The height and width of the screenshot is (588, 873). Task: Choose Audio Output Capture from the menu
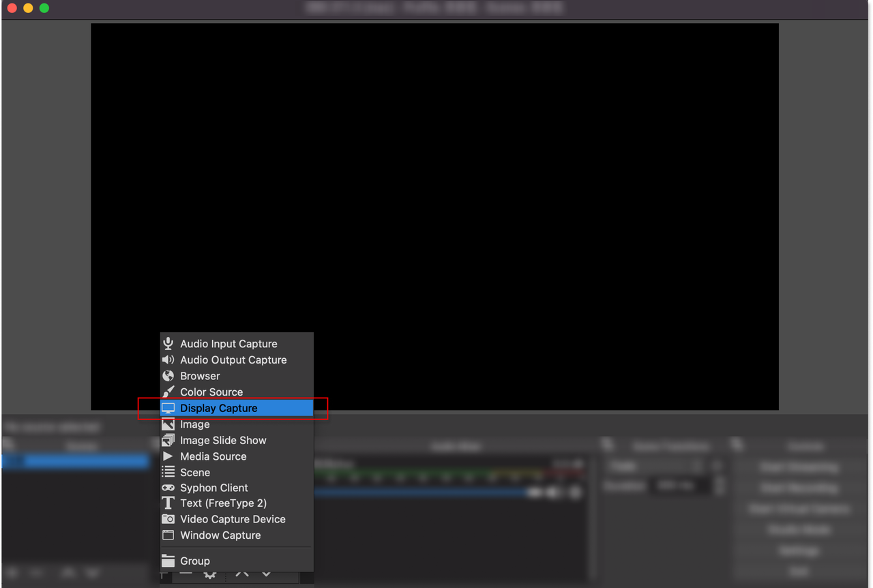[237, 359]
